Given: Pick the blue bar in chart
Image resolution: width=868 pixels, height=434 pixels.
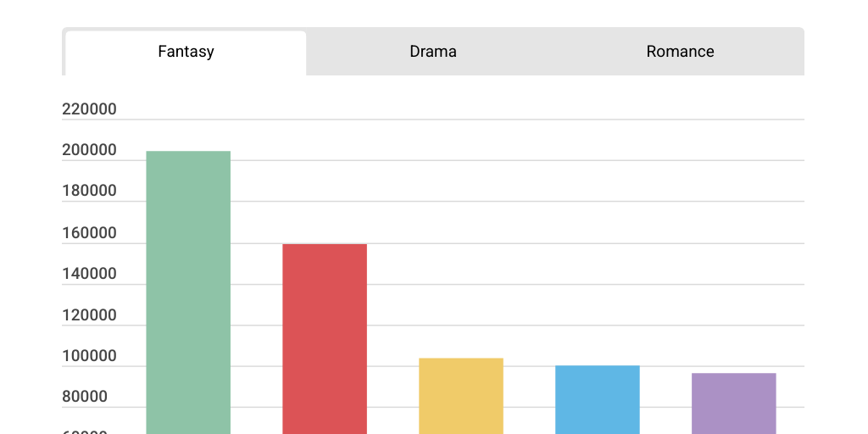Looking at the screenshot, I should click(598, 399).
